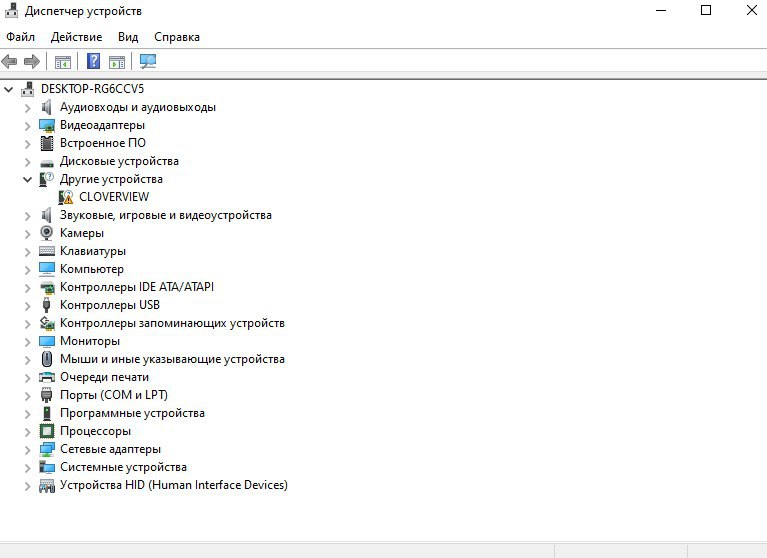Expand the Камеры category
Viewport: 767px width, 558px height.
(28, 234)
